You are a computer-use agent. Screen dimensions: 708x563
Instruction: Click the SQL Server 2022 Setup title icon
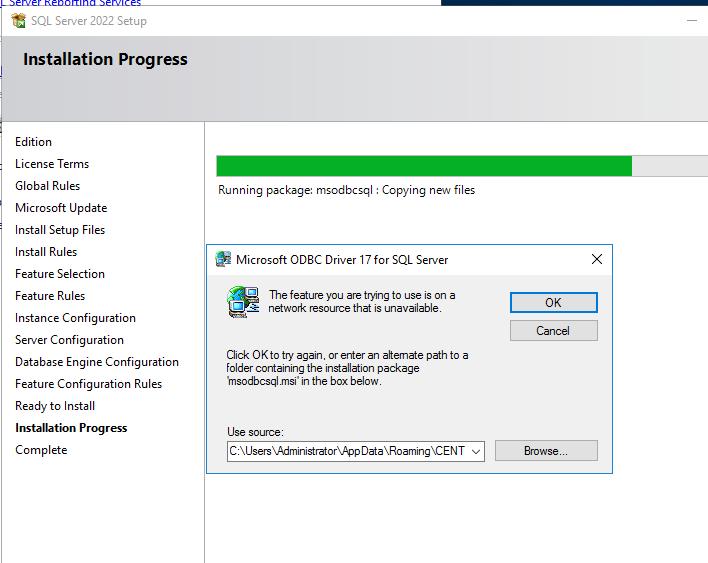click(19, 21)
